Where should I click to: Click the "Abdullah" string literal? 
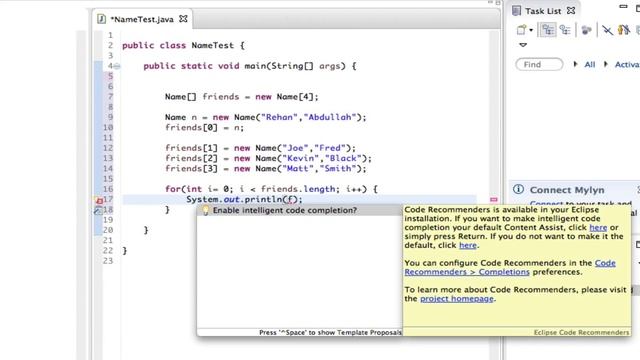coord(330,117)
